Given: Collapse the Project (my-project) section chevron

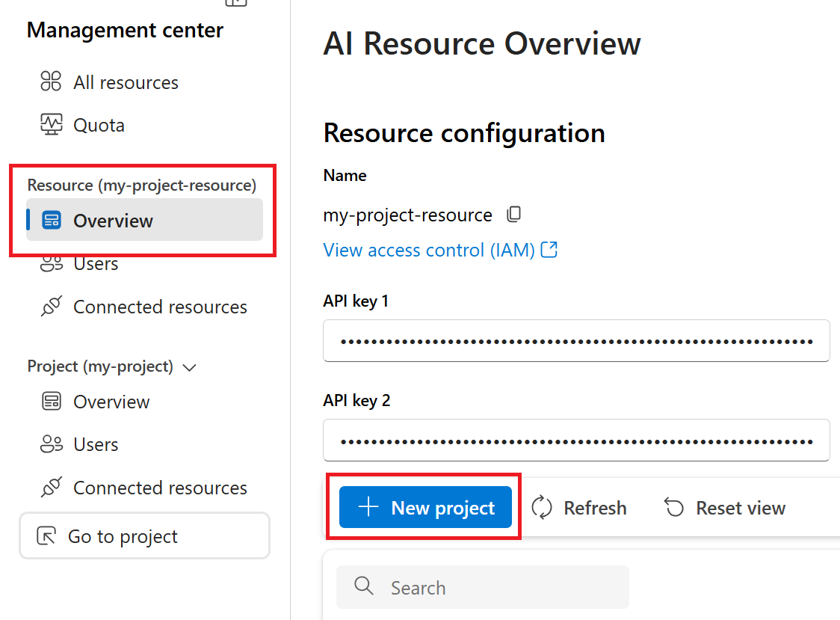Looking at the screenshot, I should click(190, 367).
